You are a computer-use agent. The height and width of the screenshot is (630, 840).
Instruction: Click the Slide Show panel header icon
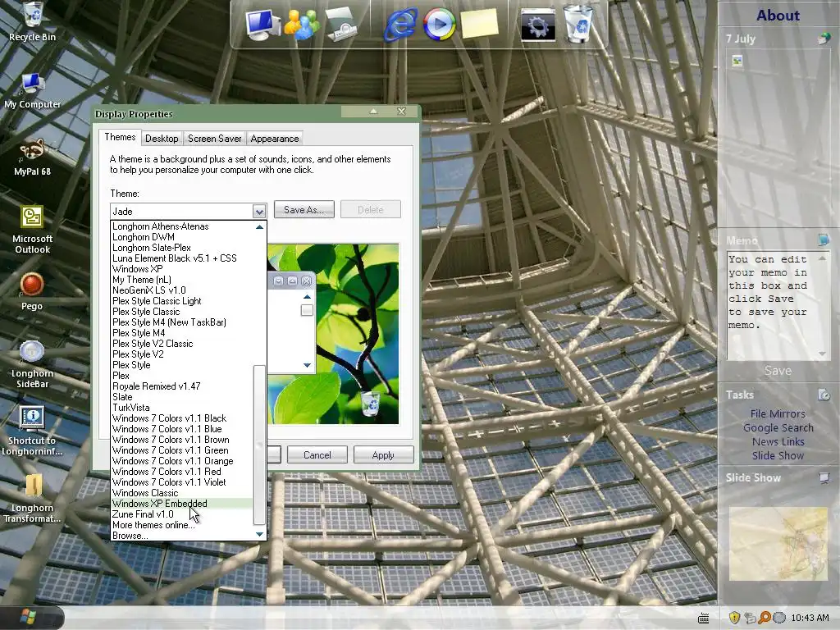(x=824, y=478)
